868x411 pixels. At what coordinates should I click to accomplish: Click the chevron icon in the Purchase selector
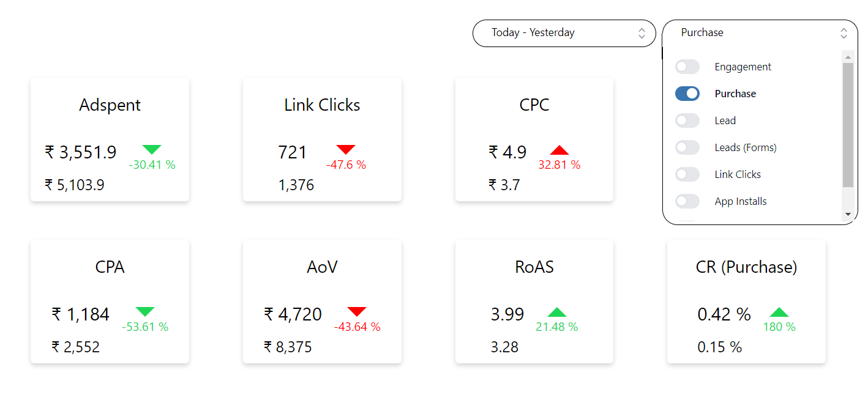[844, 33]
